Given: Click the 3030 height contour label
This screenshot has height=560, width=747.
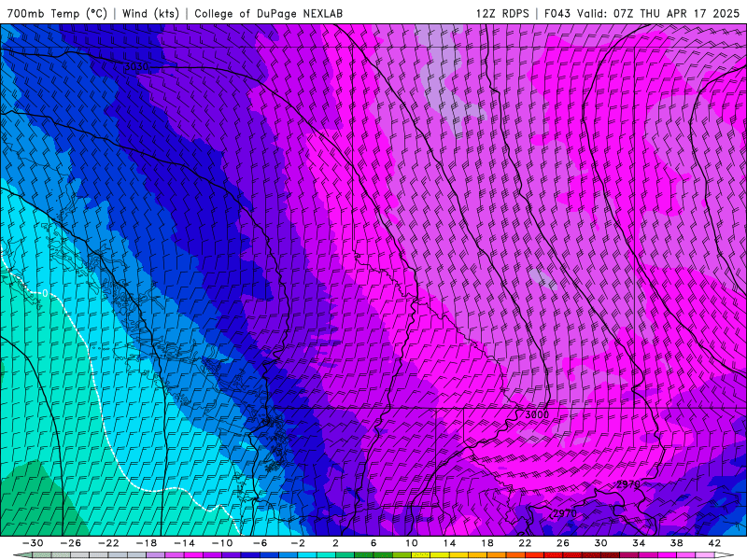Looking at the screenshot, I should click(136, 66).
